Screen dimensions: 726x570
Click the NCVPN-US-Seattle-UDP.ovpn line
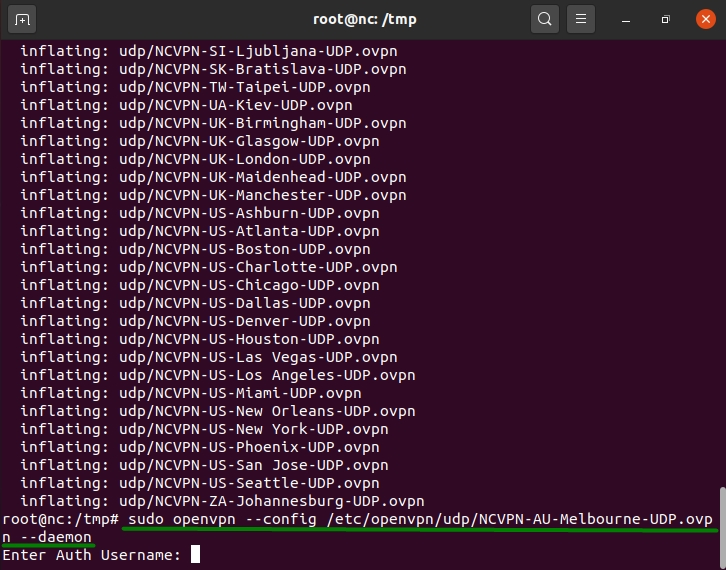point(200,483)
